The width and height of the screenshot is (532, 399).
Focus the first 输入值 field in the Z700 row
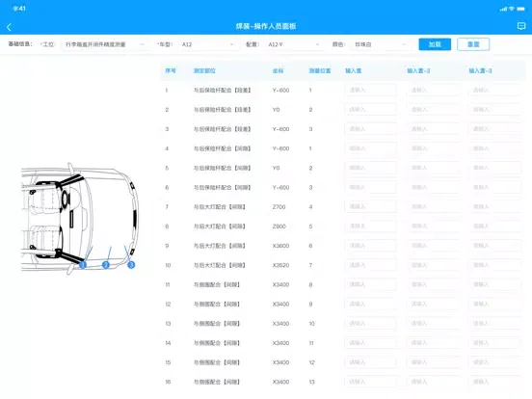click(370, 207)
